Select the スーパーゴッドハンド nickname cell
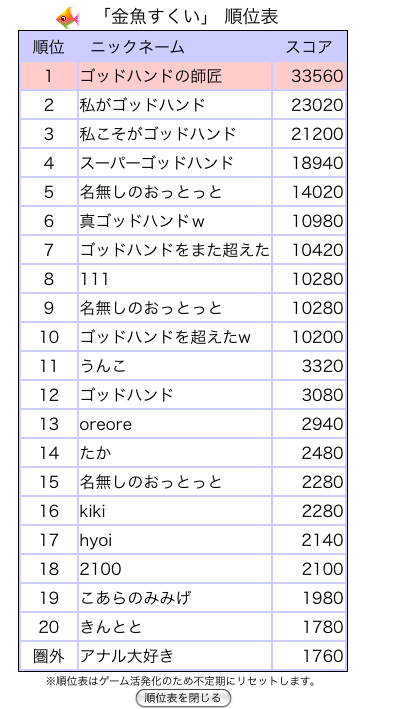 tap(175, 163)
